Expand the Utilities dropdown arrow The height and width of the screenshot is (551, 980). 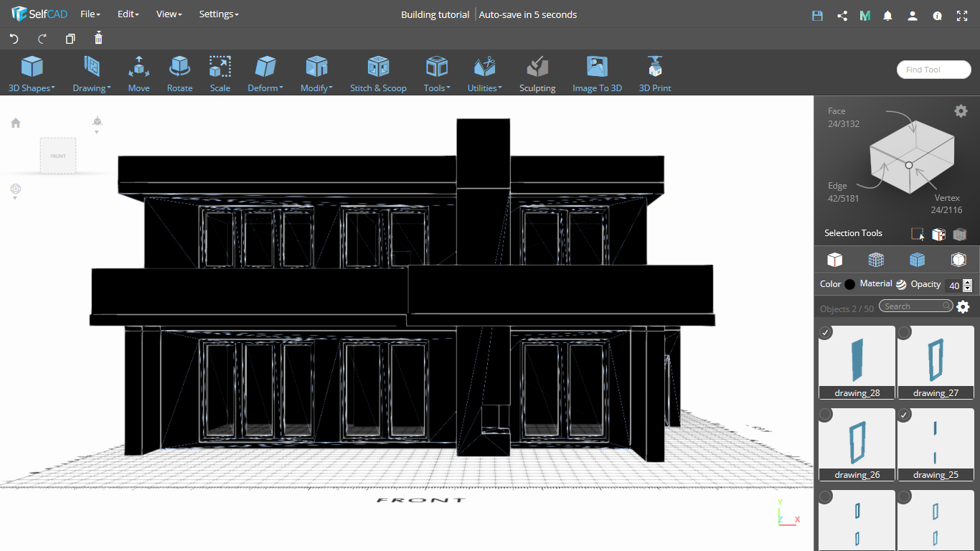(500, 88)
